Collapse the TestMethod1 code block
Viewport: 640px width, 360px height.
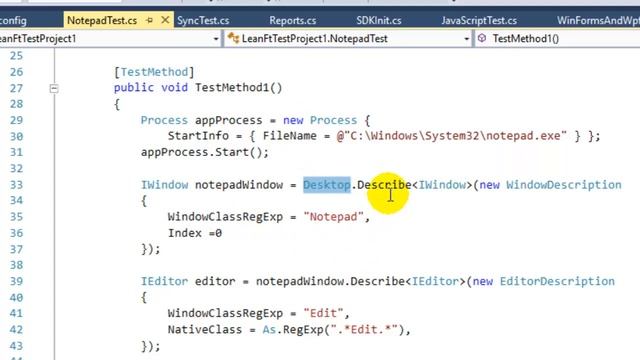point(54,88)
